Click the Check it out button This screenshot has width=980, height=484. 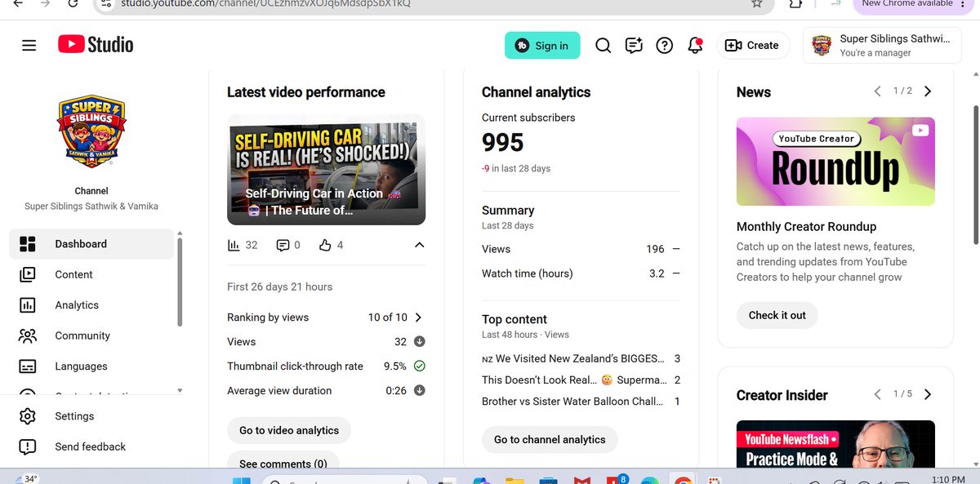tap(777, 316)
